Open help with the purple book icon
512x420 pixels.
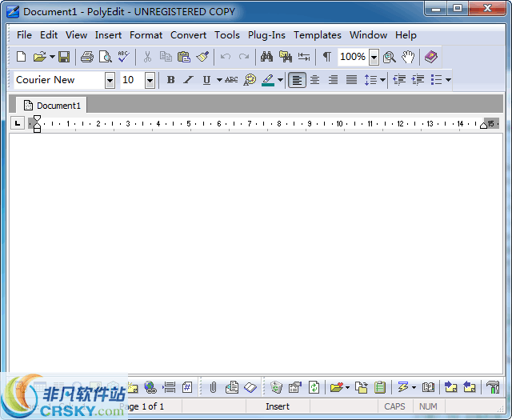(x=431, y=57)
